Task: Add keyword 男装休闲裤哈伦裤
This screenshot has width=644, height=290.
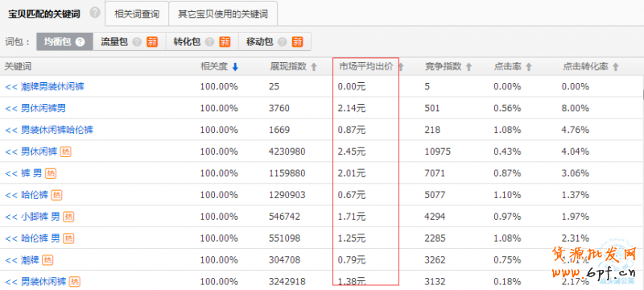Action: (49, 130)
